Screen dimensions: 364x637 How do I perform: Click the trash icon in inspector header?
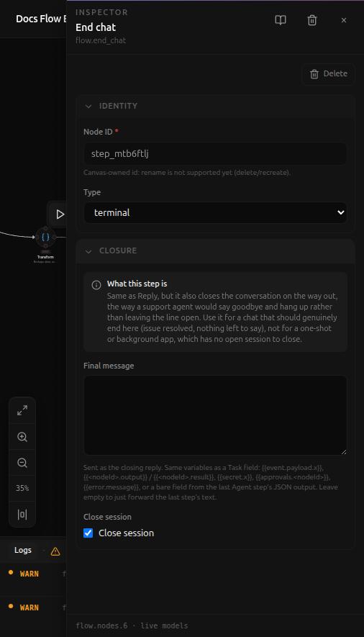(x=312, y=20)
